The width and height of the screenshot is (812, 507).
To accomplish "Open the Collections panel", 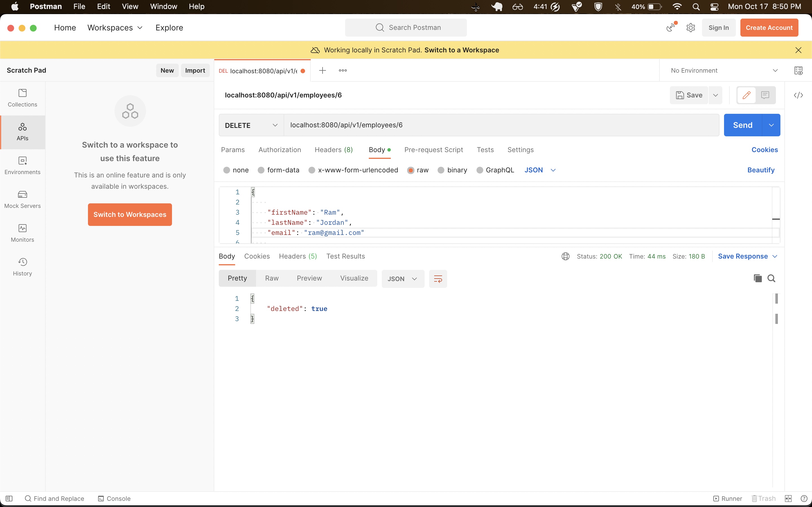I will click(22, 98).
